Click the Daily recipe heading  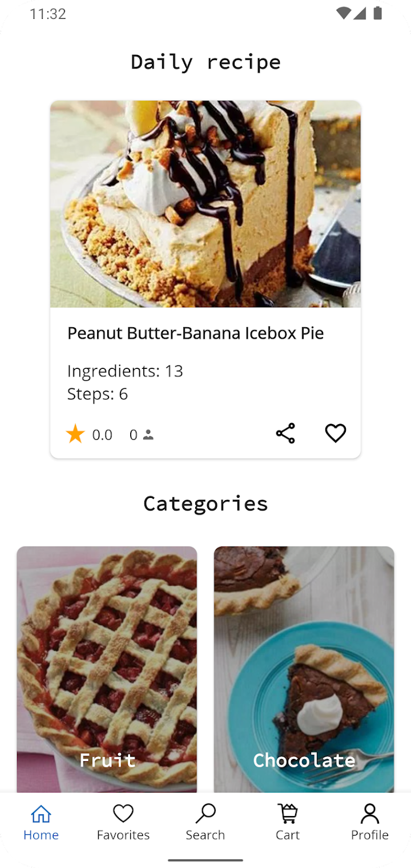coord(205,62)
